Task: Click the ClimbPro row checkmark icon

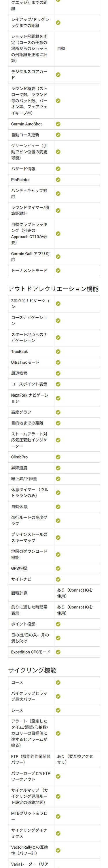Action: click(x=58, y=457)
